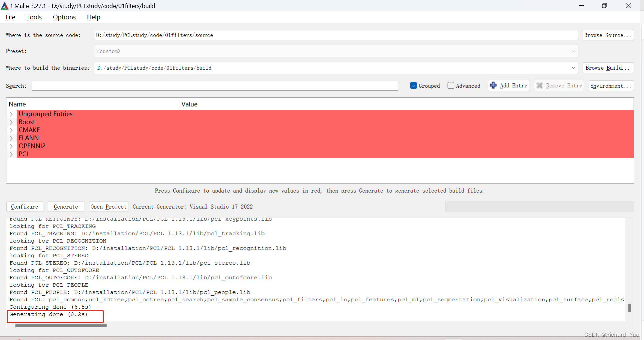Click the 'looking for PCL_STEREO' log line
This screenshot has height=340, width=644.
[x=49, y=256]
